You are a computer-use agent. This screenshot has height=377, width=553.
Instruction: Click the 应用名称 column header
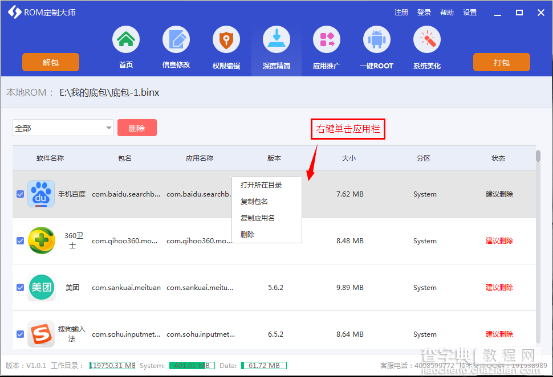tap(200, 158)
